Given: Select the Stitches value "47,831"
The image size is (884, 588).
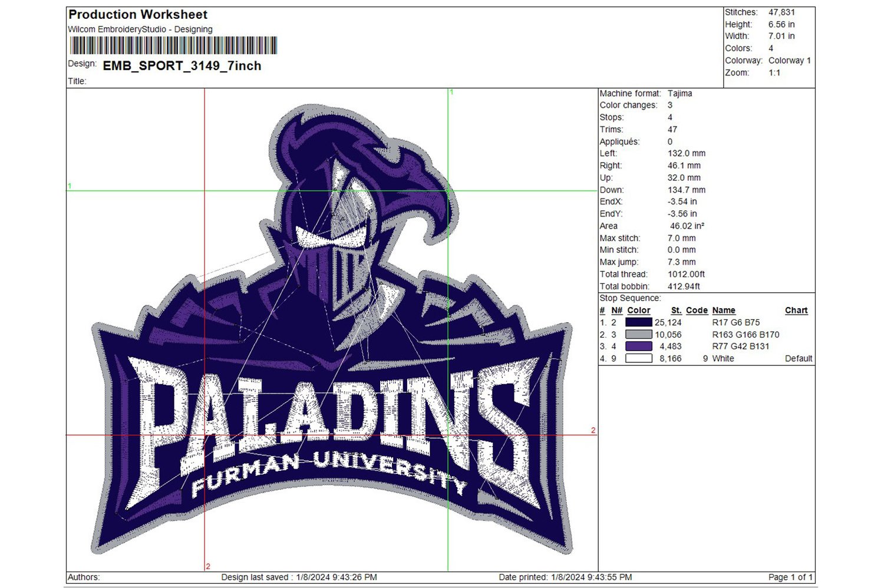Looking at the screenshot, I should point(781,12).
